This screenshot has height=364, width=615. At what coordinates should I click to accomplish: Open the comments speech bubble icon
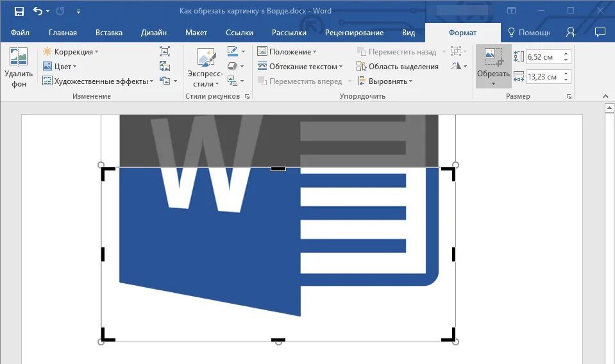[x=600, y=32]
